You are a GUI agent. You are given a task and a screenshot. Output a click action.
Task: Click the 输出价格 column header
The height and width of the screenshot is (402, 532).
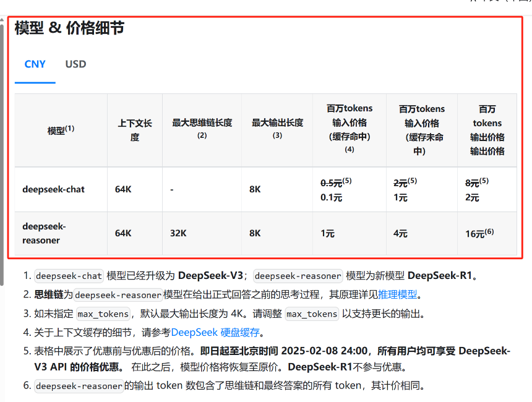coord(487,130)
